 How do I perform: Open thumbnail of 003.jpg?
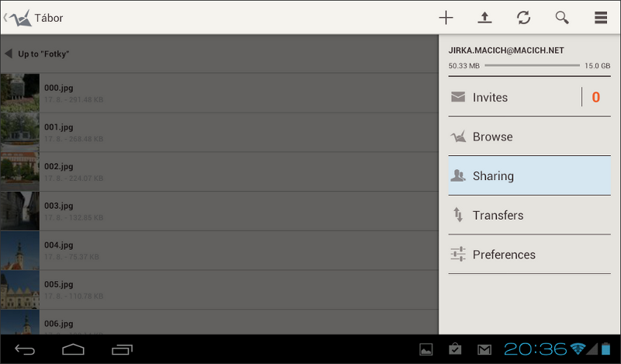coord(20,210)
